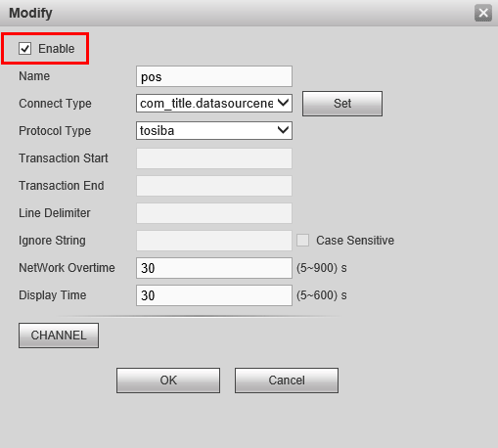Close the Modify dialog with X icon

[483, 13]
